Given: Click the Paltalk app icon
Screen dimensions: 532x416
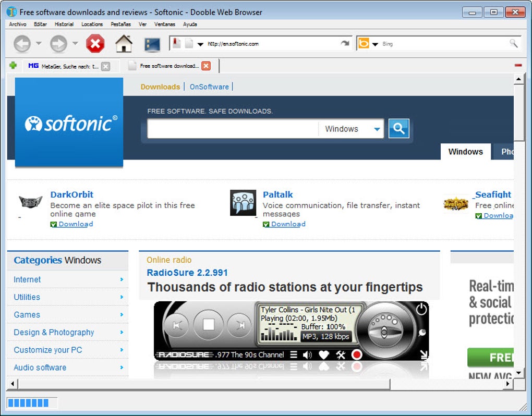Looking at the screenshot, I should click(x=243, y=203).
